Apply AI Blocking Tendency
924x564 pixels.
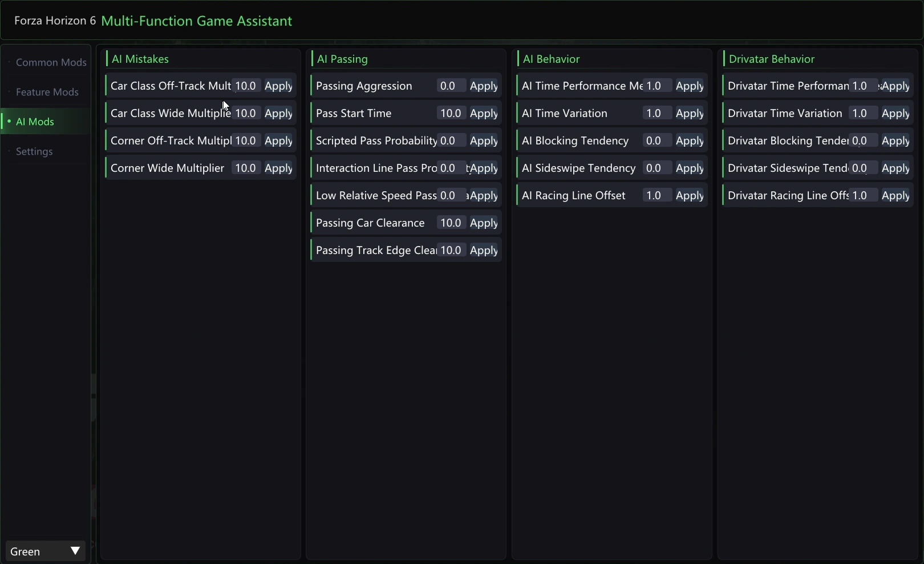tap(690, 140)
